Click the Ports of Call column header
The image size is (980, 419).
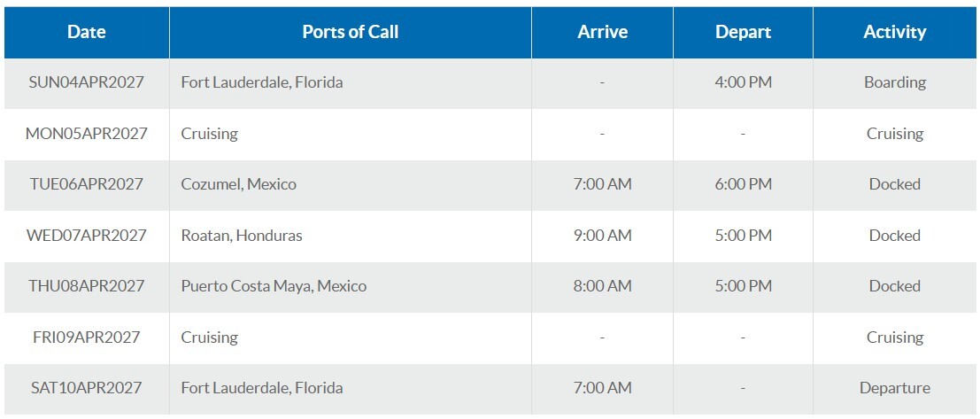point(350,32)
